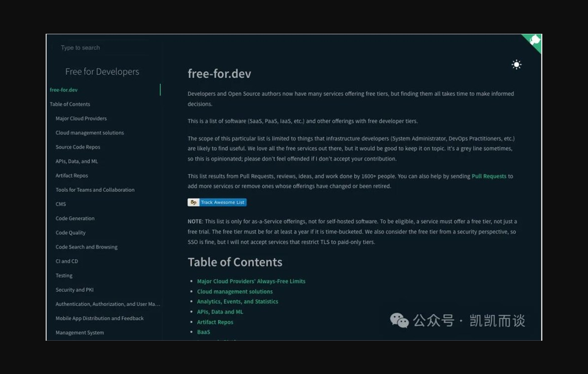The image size is (588, 374).
Task: Open Artifact Repos link in contents list
Action: click(x=215, y=322)
